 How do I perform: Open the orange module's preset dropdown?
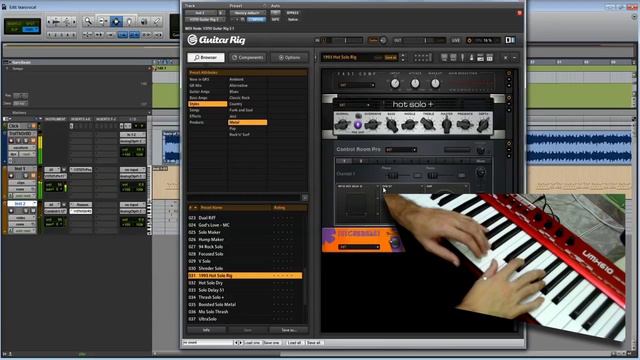click(359, 247)
